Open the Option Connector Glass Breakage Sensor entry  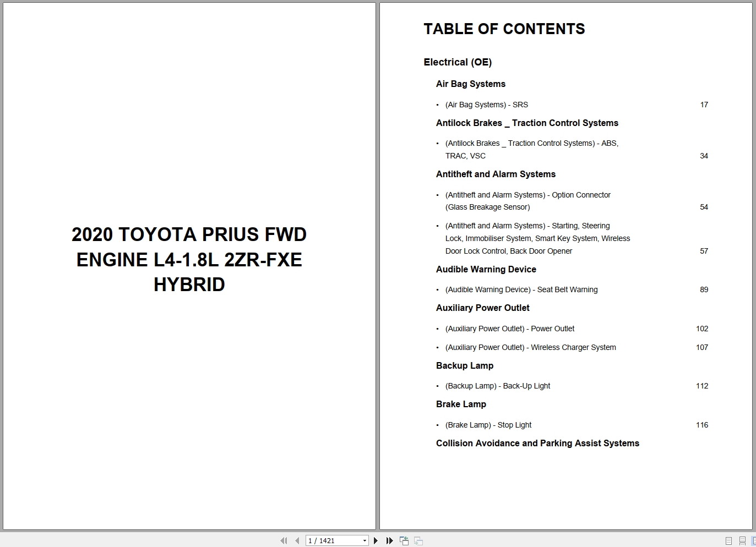pyautogui.click(x=527, y=201)
